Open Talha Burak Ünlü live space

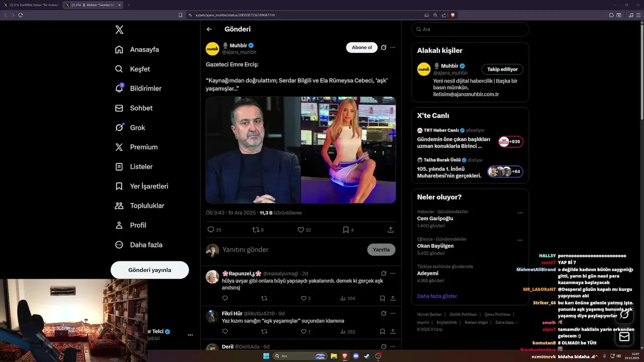tap(470, 168)
